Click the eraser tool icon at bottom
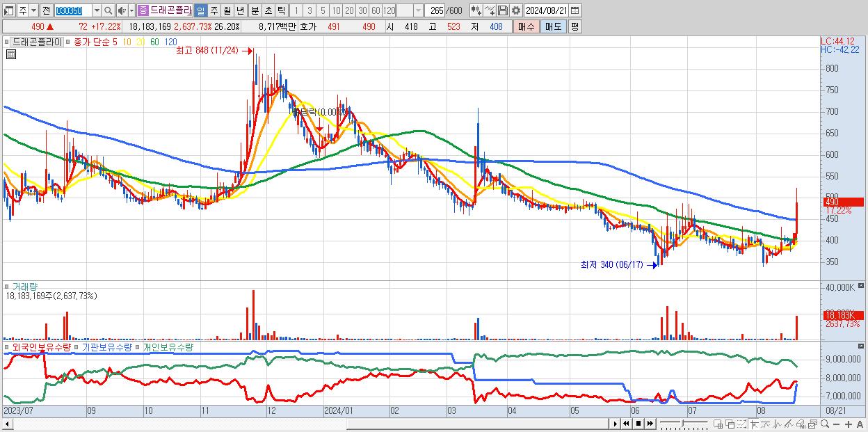 pyautogui.click(x=801, y=424)
